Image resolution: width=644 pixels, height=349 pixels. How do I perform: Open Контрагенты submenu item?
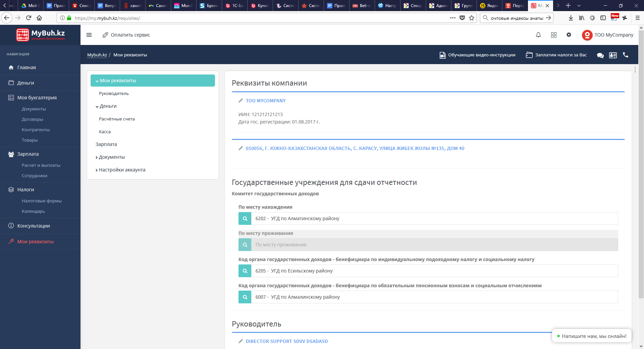tap(36, 130)
